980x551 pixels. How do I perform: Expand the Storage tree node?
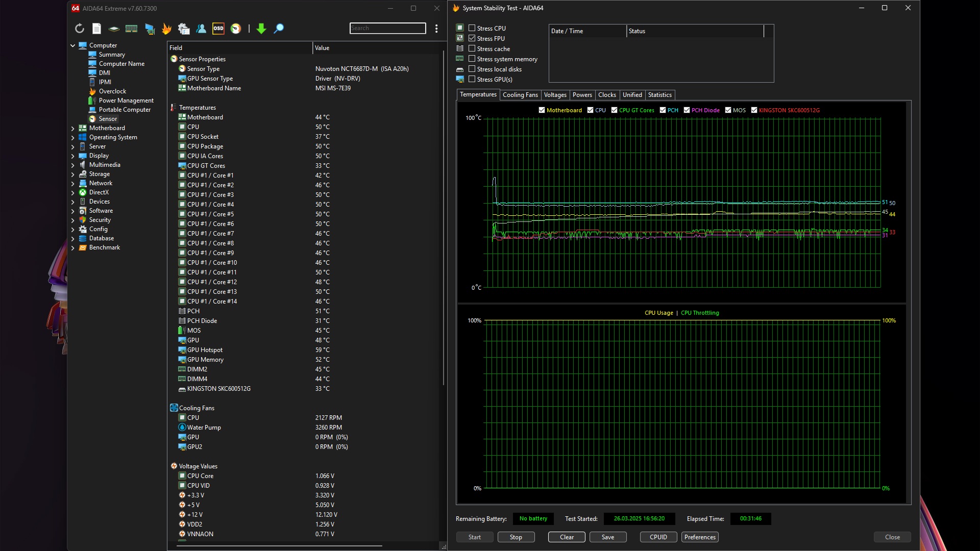pyautogui.click(x=72, y=174)
